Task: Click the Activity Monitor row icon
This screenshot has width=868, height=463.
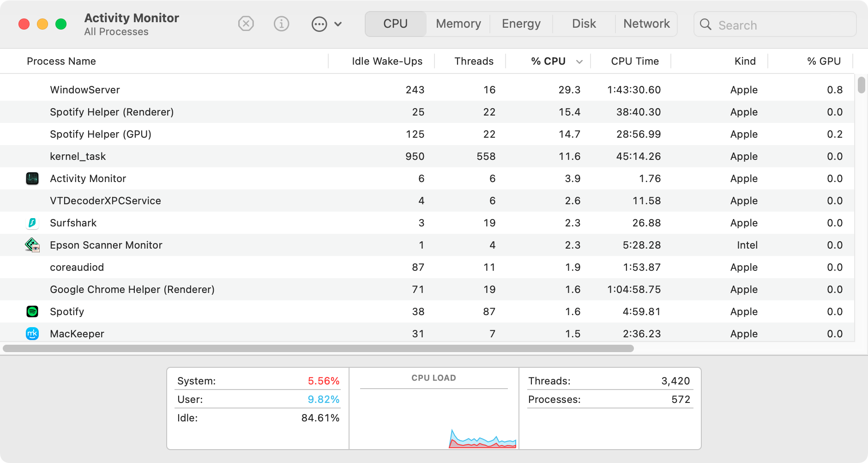Action: pos(32,178)
